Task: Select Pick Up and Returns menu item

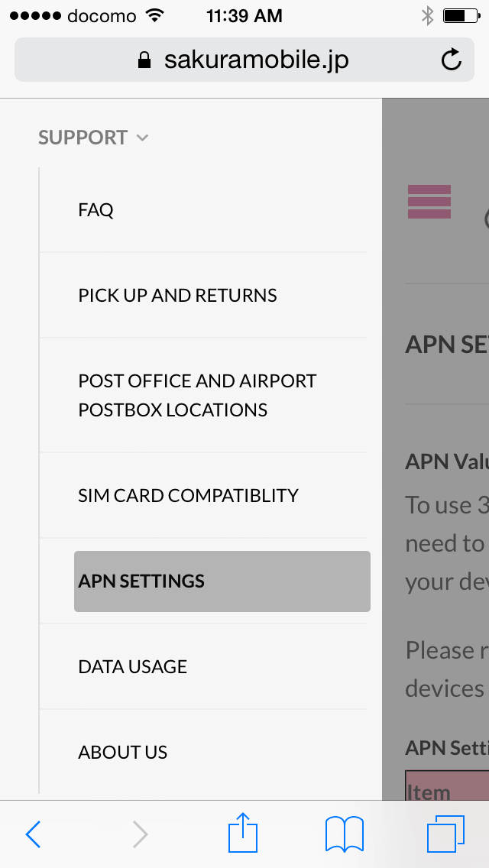Action: pos(177,295)
